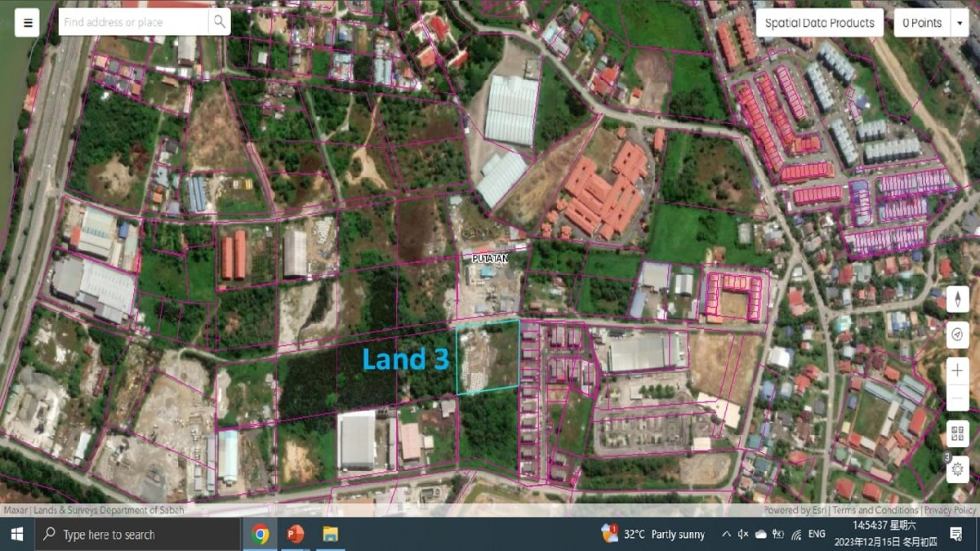Screen dimensions: 980x551
Task: Select the Land 3 highlighted parcel
Action: 488,358
